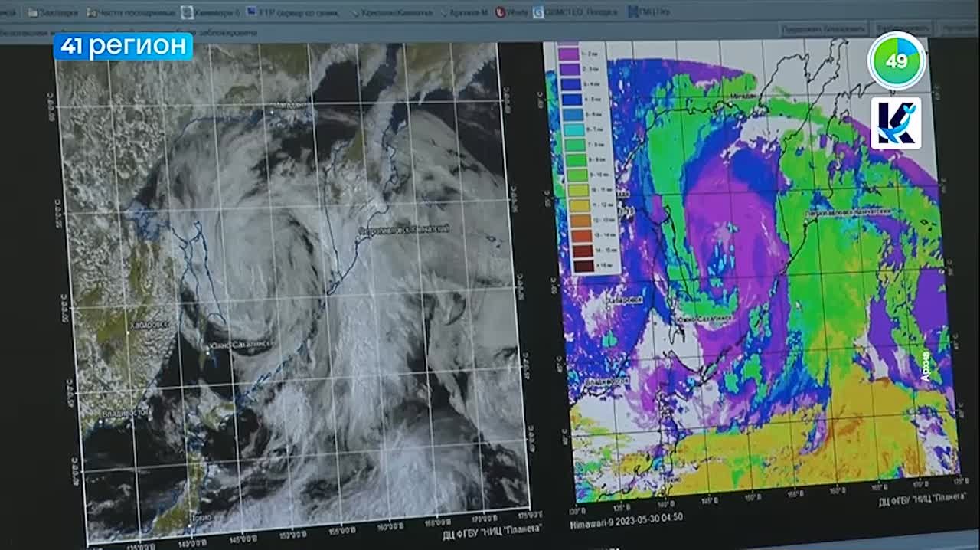Click the 1-2 км purple legend swatch

(567, 55)
